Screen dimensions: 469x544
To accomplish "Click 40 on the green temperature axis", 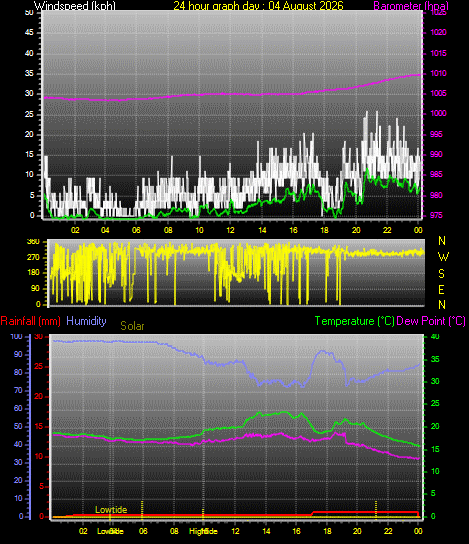I will [x=435, y=337].
